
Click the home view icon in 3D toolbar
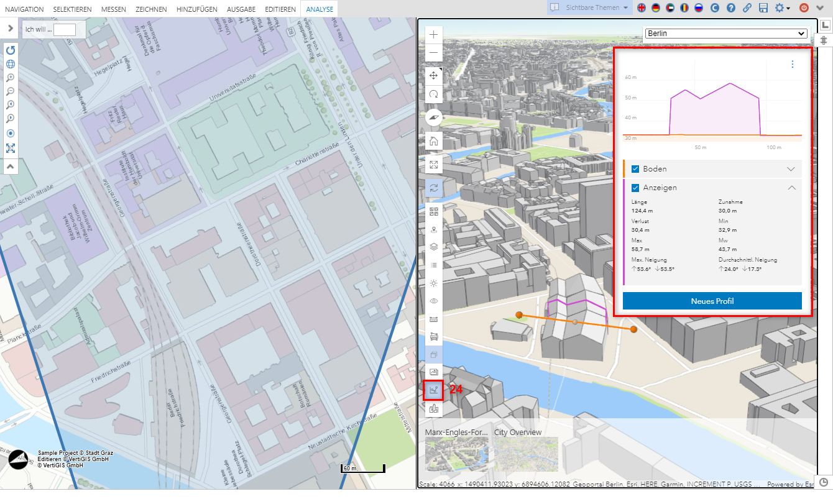click(433, 141)
